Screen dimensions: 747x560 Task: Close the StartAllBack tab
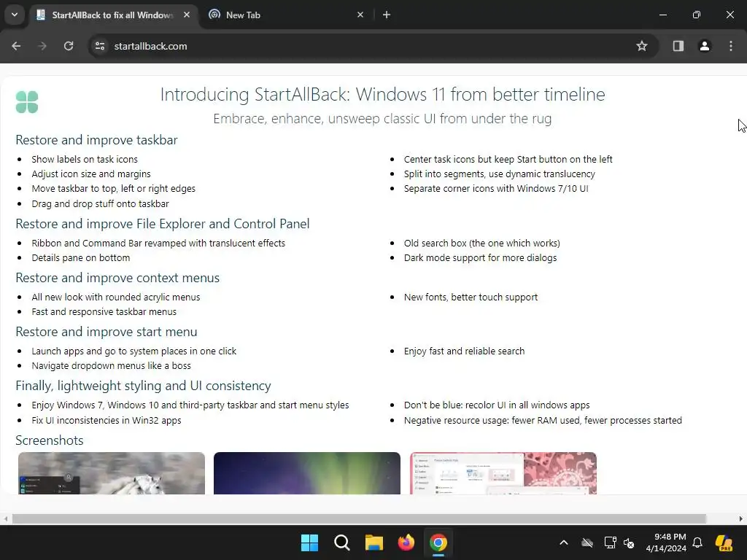click(187, 15)
